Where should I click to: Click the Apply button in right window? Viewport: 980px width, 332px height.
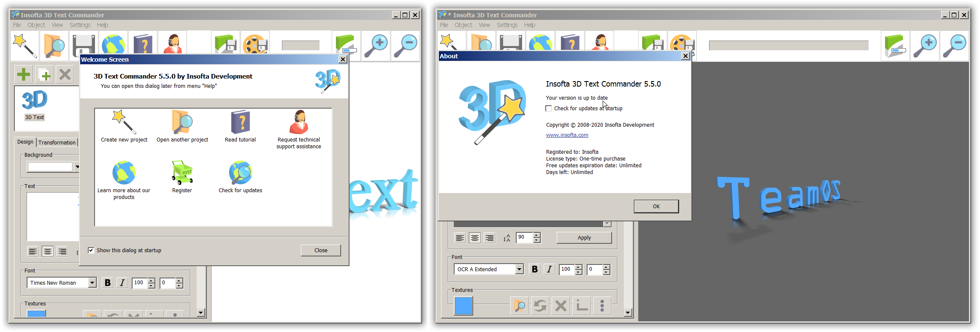pos(584,238)
